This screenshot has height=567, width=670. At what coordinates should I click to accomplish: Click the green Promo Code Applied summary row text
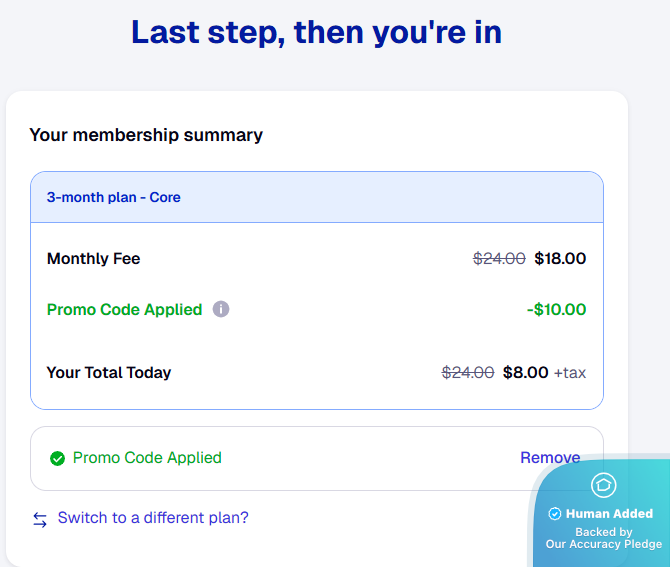click(124, 310)
